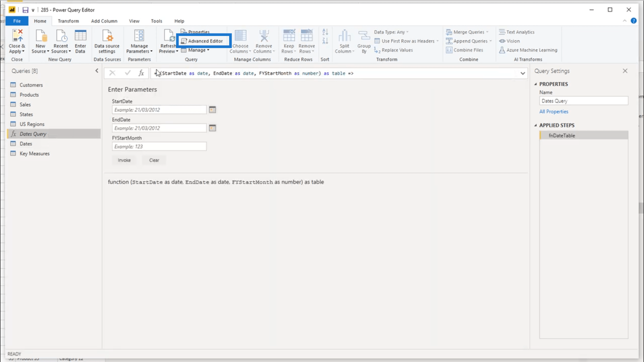Click the Sort Ascending icon
Screen dimensions: 644x362
pyautogui.click(x=325, y=32)
